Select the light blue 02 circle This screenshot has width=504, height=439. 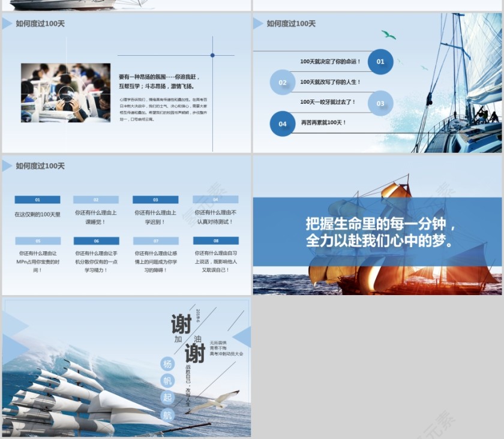point(283,83)
